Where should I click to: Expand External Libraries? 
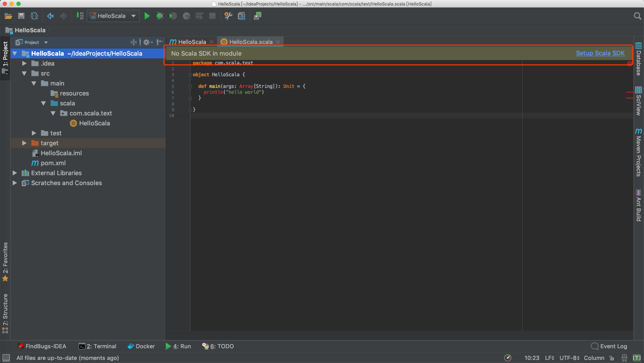(15, 173)
